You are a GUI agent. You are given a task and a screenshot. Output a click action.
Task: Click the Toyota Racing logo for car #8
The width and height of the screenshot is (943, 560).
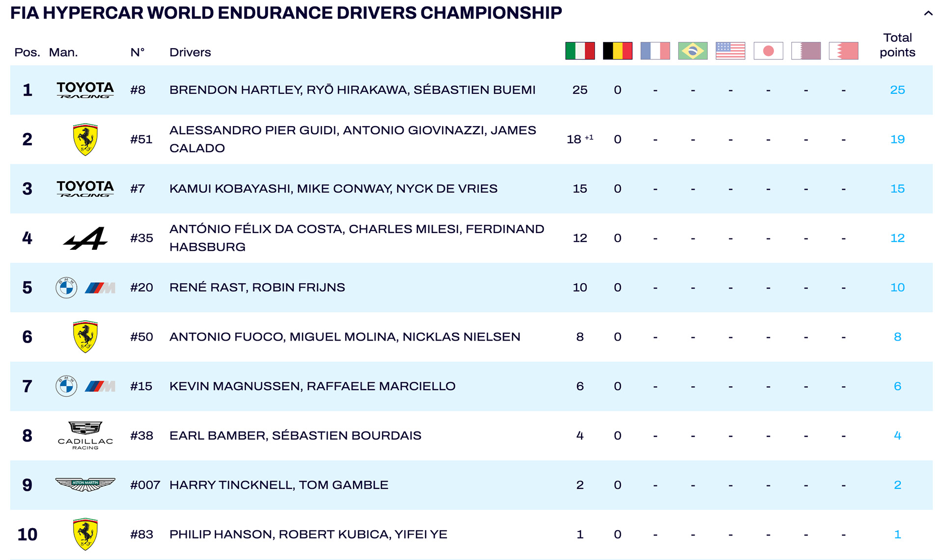85,90
